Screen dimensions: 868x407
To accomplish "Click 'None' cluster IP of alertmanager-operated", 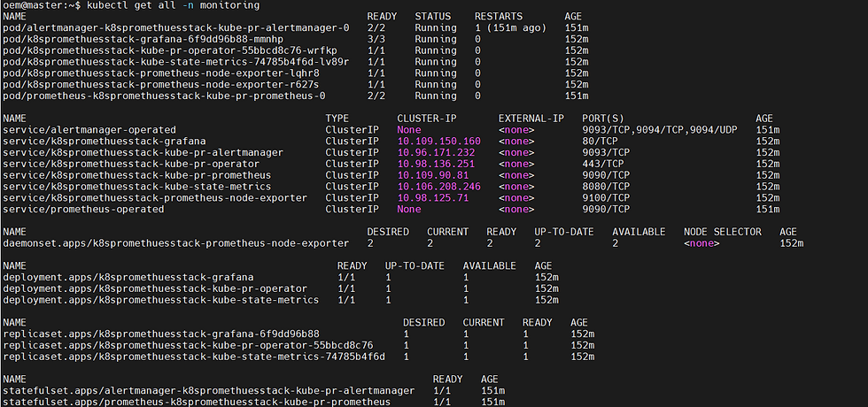I will click(x=408, y=130).
